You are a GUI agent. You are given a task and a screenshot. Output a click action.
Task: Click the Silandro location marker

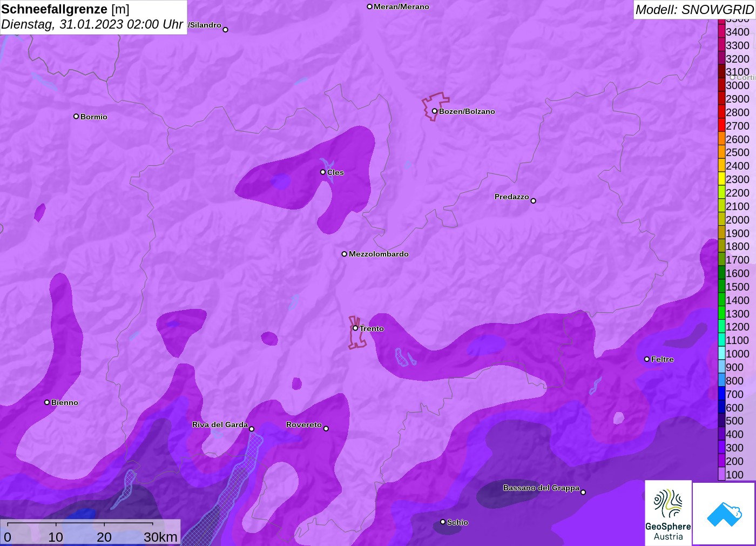pyautogui.click(x=226, y=30)
